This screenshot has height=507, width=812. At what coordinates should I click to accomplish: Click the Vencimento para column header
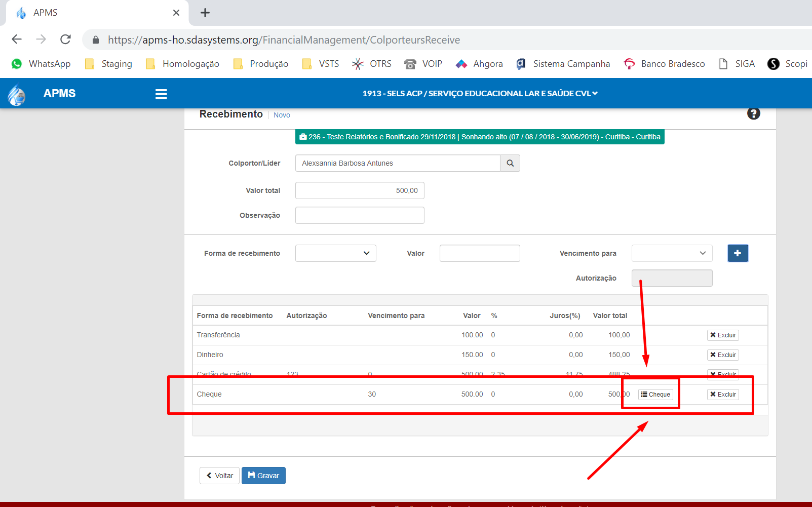(x=396, y=316)
